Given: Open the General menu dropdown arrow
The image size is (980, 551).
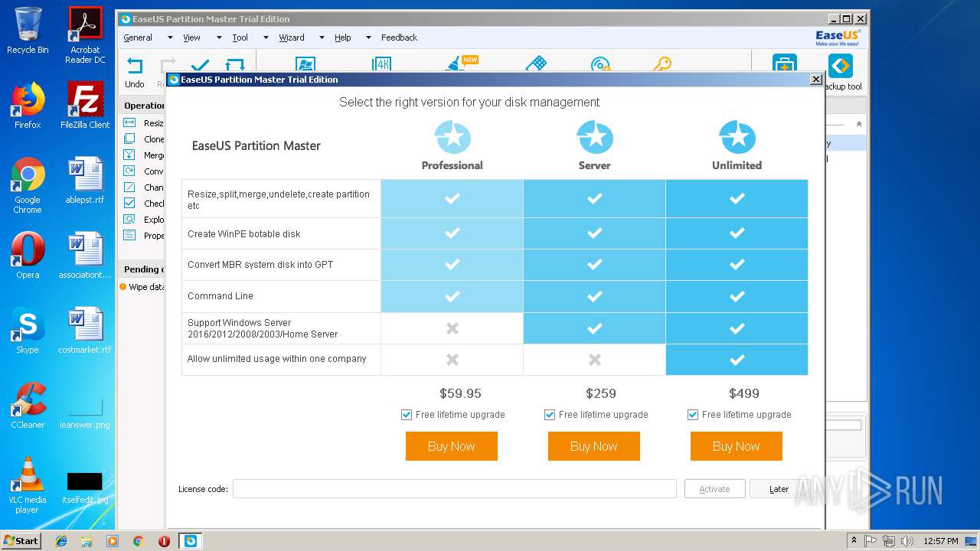Looking at the screenshot, I should [170, 37].
